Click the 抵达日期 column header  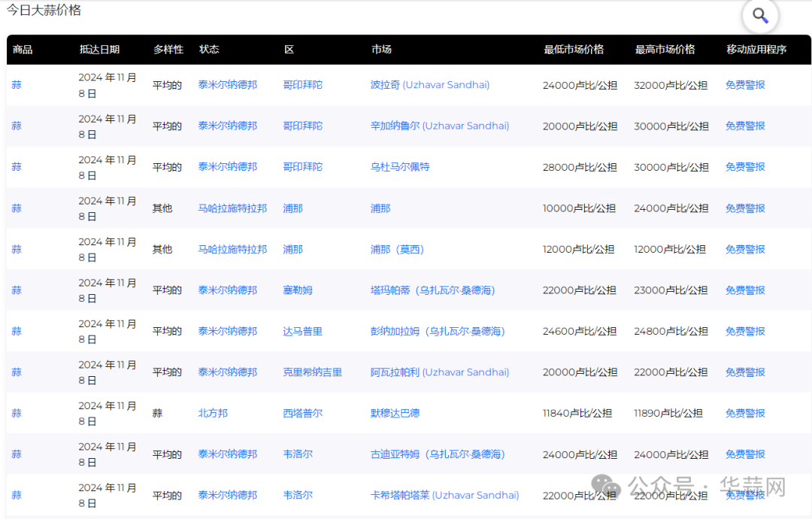(99, 49)
